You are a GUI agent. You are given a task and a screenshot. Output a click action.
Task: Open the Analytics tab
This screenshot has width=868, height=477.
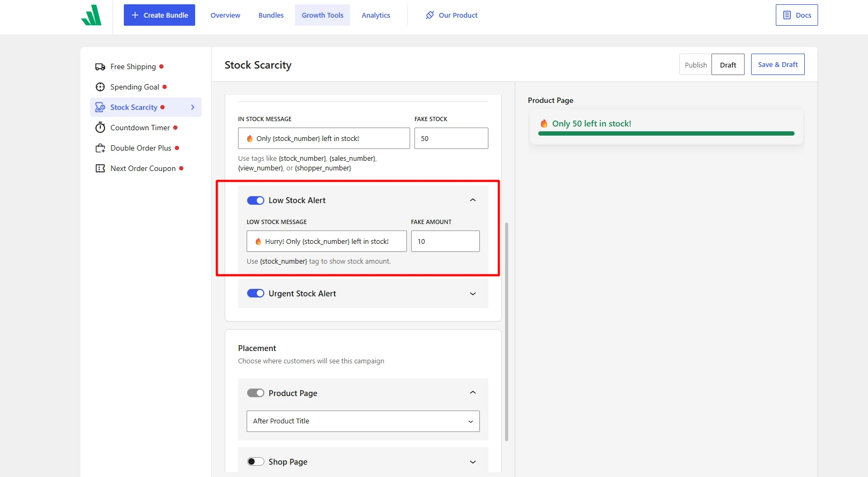click(376, 15)
